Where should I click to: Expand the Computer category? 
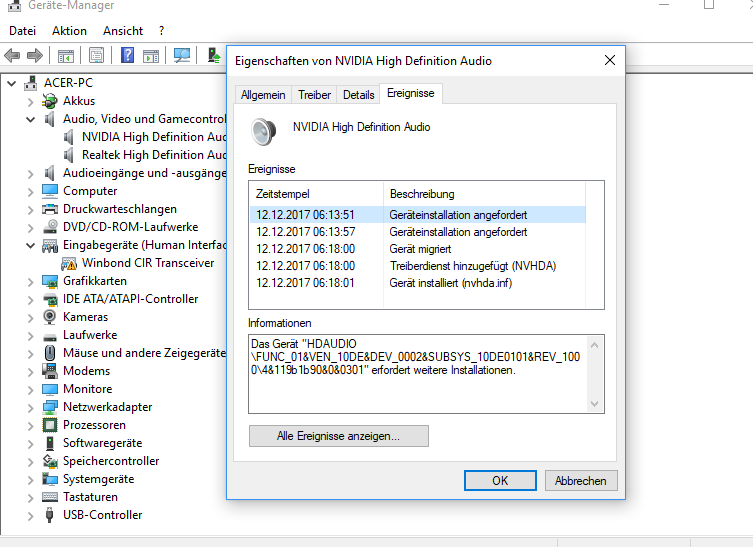tap(30, 191)
